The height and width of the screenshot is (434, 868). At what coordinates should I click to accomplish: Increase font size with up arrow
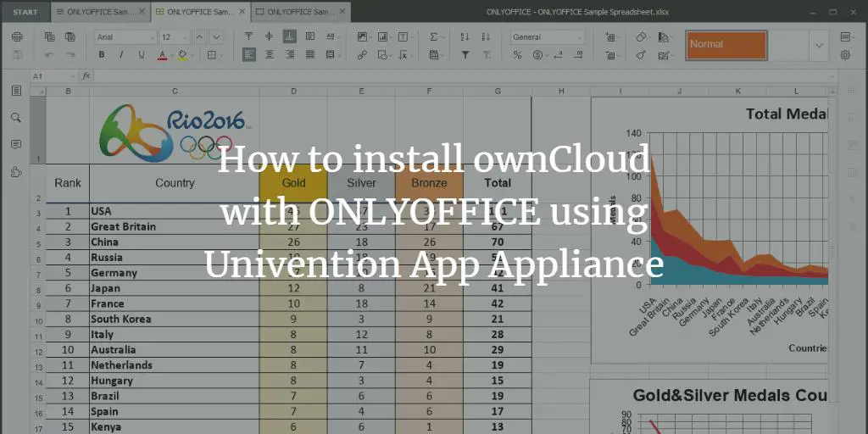click(x=200, y=37)
